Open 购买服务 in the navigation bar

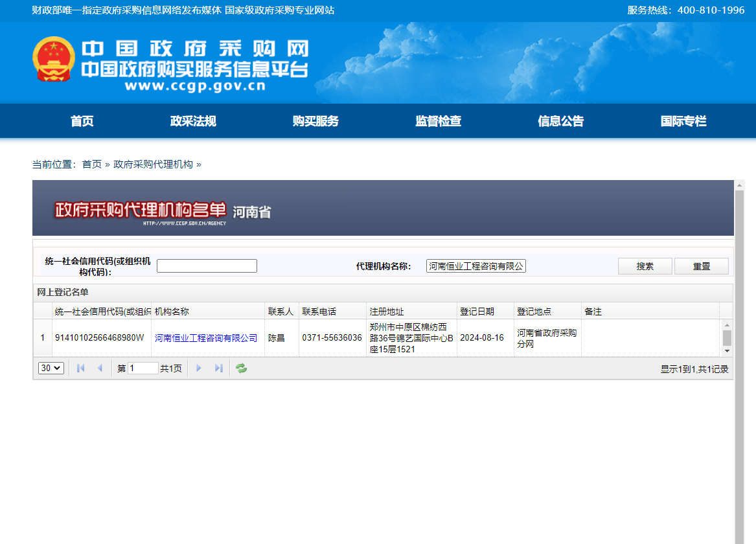click(x=315, y=121)
